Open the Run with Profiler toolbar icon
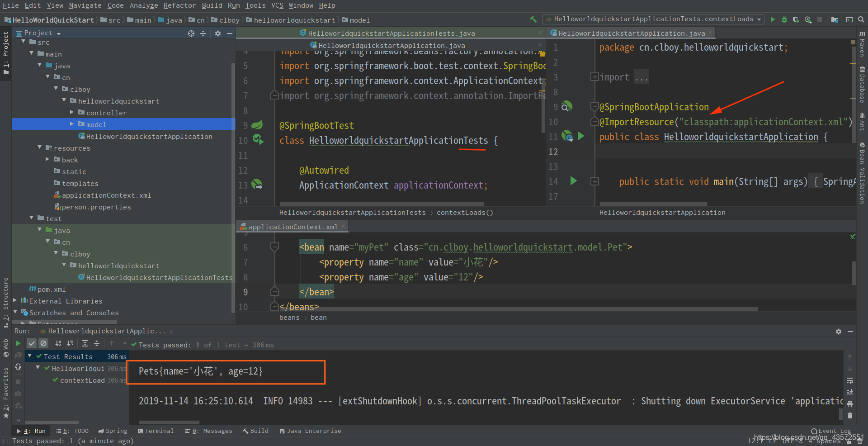This screenshot has height=446, width=868. point(808,19)
